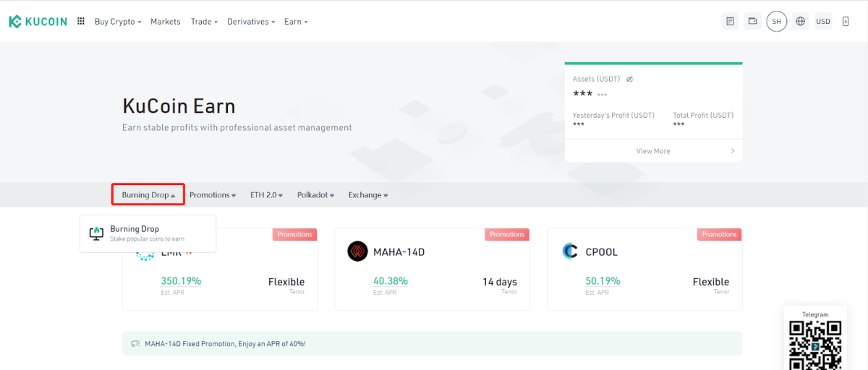
Task: Click Promotions badge on CPOOL card
Action: [719, 234]
